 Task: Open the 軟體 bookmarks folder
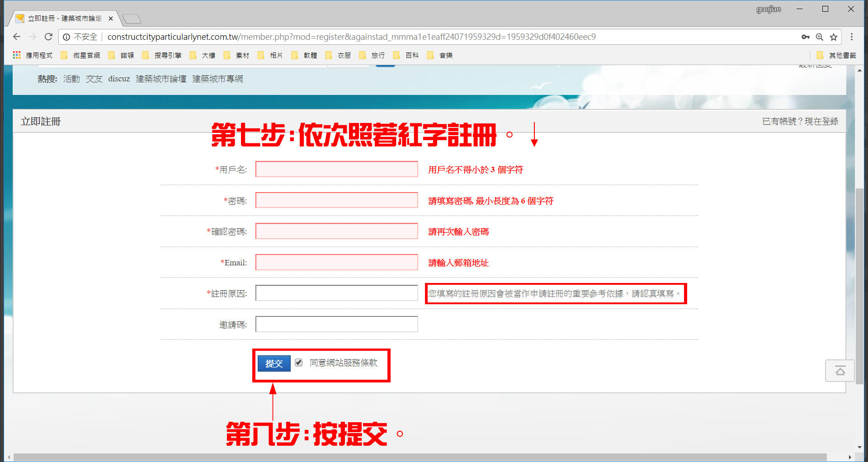(304, 55)
